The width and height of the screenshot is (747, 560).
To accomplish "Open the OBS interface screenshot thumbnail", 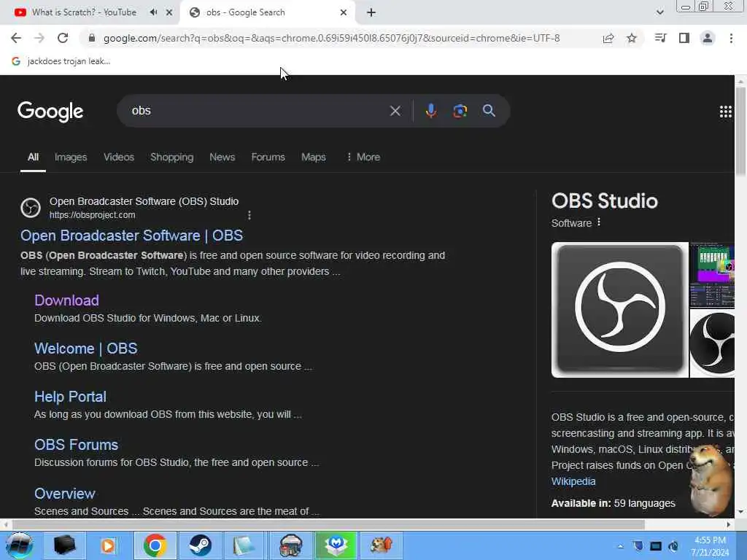I will [712, 275].
